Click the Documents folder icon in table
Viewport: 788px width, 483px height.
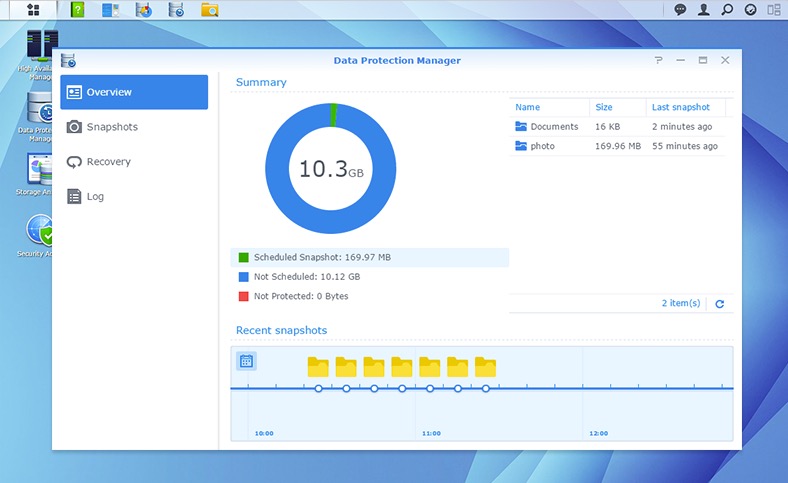[521, 127]
